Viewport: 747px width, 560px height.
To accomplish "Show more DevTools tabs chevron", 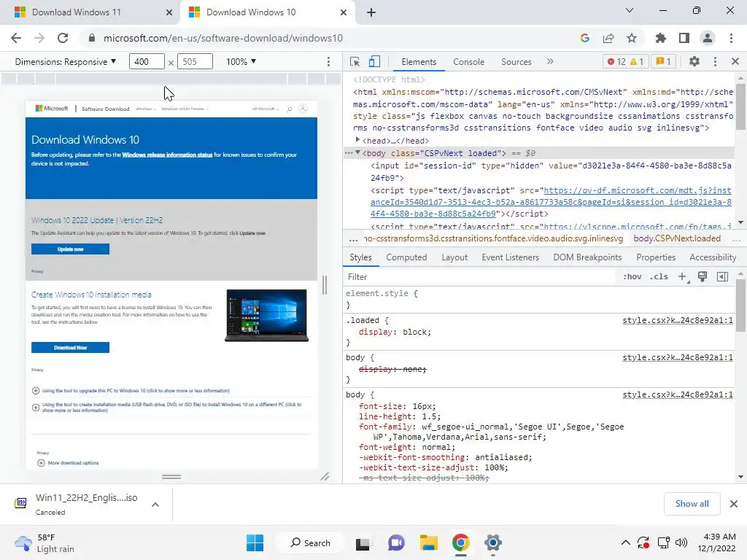I will tap(550, 61).
